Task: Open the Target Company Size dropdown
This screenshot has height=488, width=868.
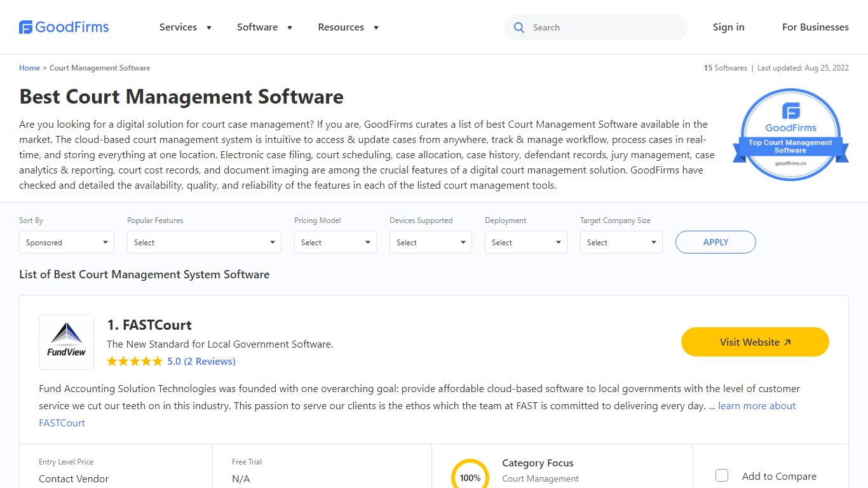Action: tap(621, 242)
